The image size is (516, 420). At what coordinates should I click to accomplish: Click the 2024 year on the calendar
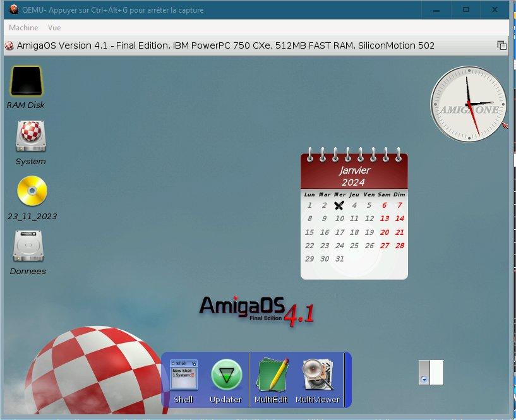pos(354,183)
